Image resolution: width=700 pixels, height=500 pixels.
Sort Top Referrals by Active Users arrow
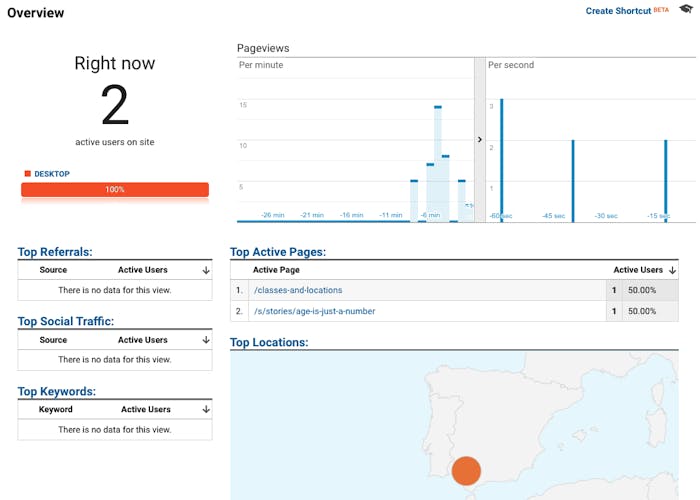pyautogui.click(x=206, y=270)
